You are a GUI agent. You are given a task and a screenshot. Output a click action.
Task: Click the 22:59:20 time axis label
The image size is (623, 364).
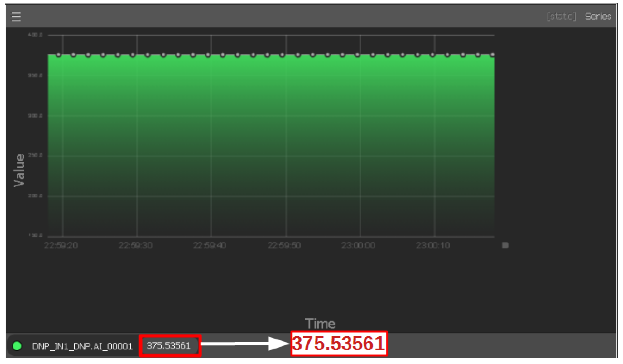61,245
